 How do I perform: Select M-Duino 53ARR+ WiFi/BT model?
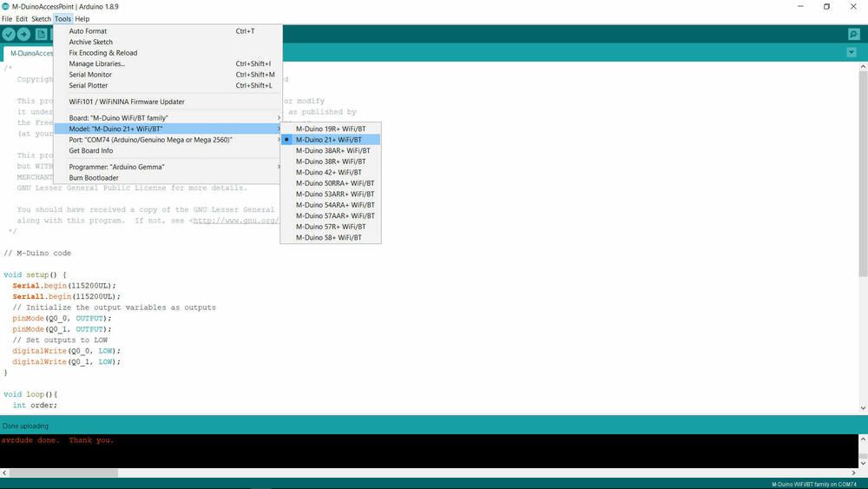[x=331, y=194]
